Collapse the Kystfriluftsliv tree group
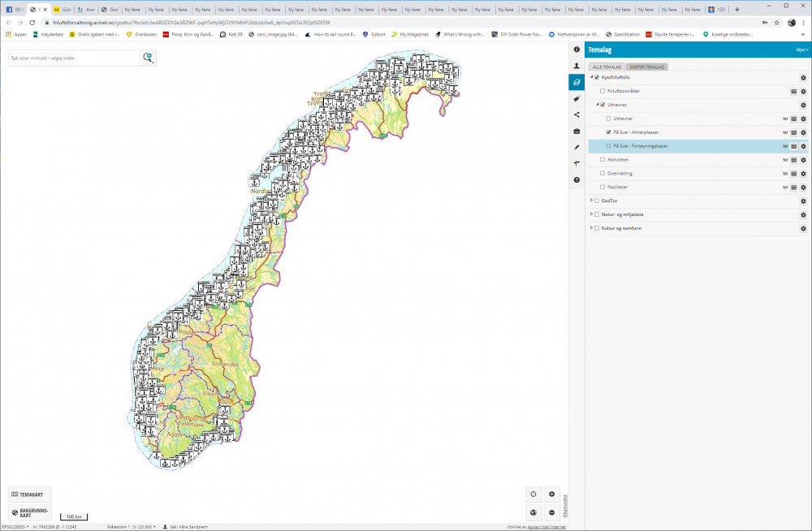812x531 pixels. click(591, 77)
